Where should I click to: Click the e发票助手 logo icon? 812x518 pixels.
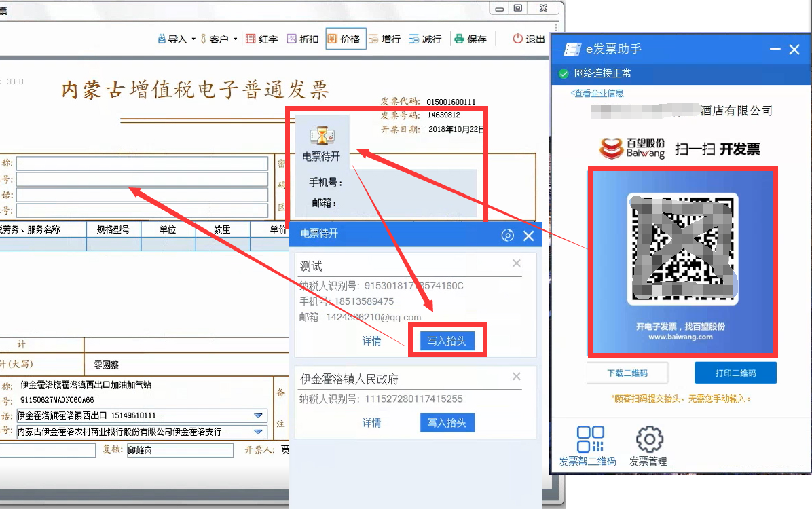(x=572, y=49)
